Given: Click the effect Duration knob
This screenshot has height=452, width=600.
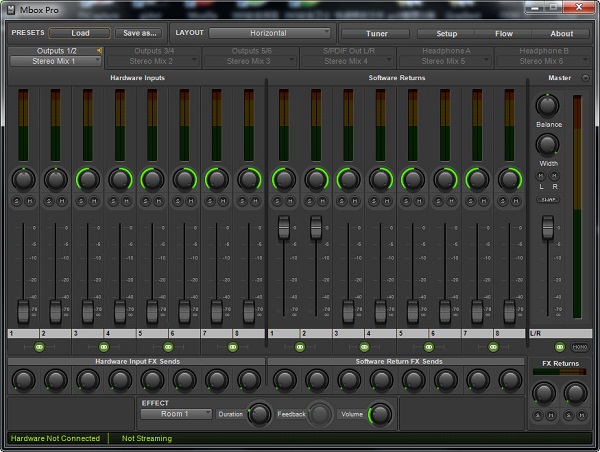Looking at the screenshot, I should [x=259, y=414].
